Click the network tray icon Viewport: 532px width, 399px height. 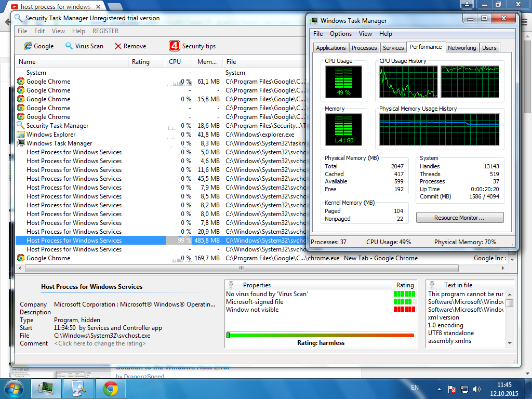coord(464,389)
